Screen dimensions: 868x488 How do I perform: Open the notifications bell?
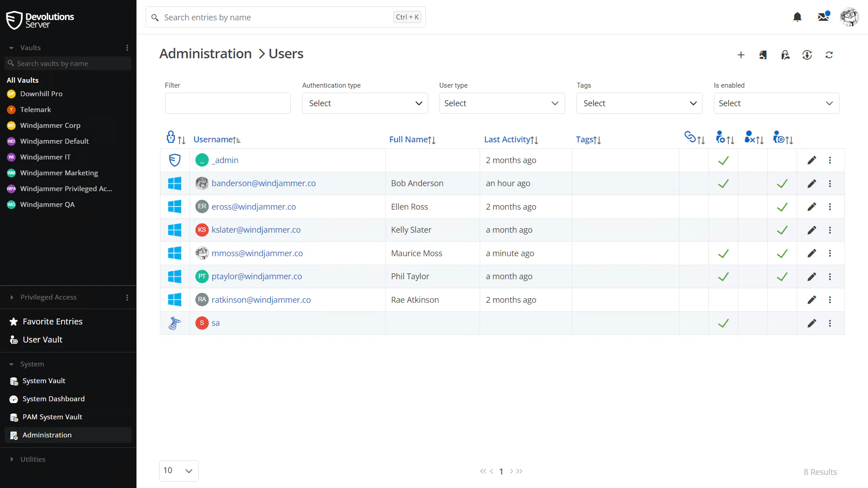pyautogui.click(x=797, y=17)
